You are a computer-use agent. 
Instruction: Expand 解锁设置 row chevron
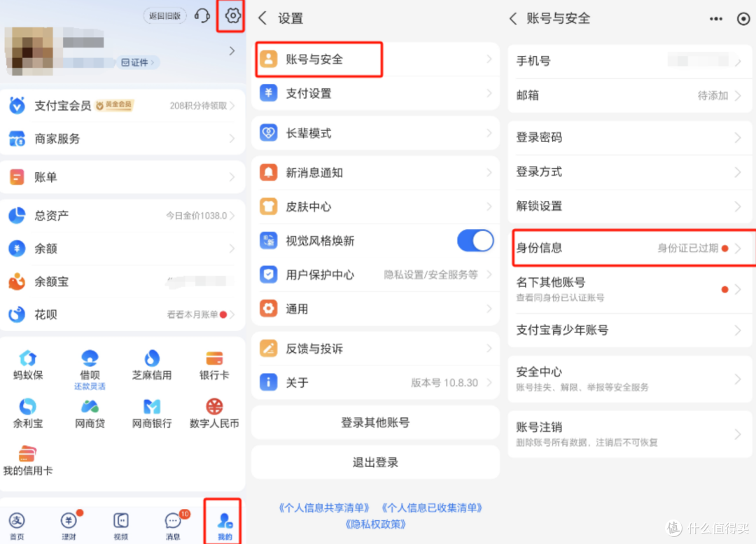click(738, 206)
